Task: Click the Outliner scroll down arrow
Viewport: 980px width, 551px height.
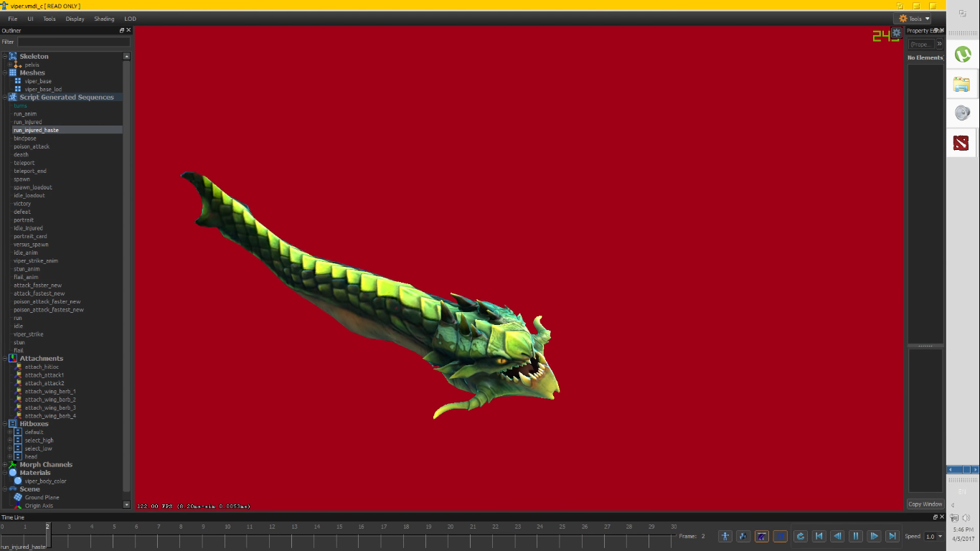Action: click(x=127, y=505)
